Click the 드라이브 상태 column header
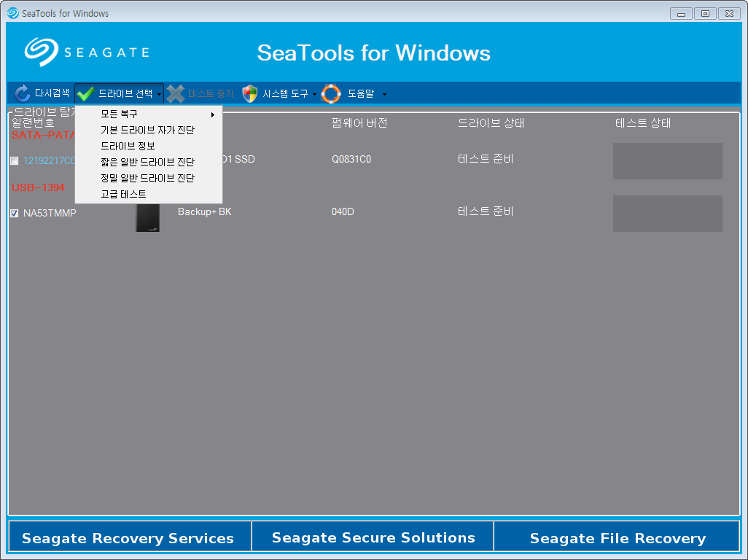Image resolution: width=748 pixels, height=560 pixels. (x=491, y=123)
